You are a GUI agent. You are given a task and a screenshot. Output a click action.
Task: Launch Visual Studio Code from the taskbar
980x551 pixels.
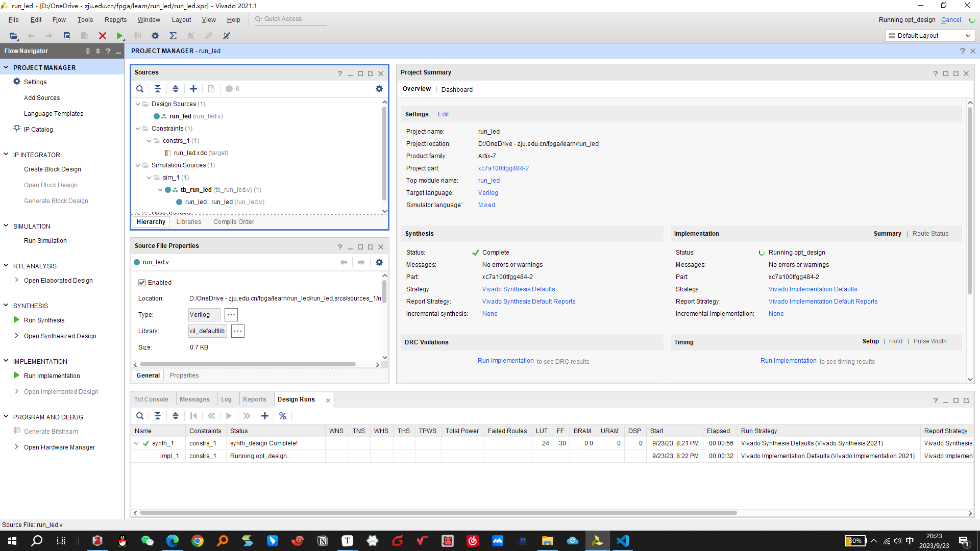click(x=622, y=541)
